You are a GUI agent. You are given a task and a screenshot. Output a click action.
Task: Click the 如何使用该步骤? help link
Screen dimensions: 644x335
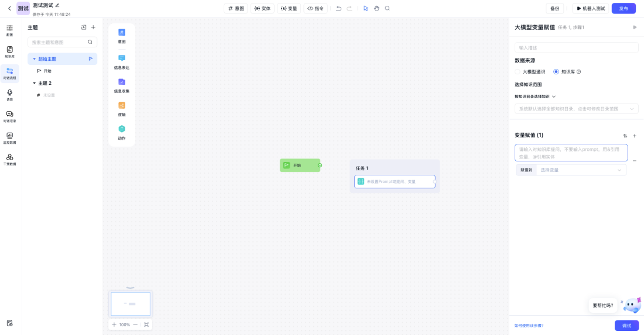point(529,326)
